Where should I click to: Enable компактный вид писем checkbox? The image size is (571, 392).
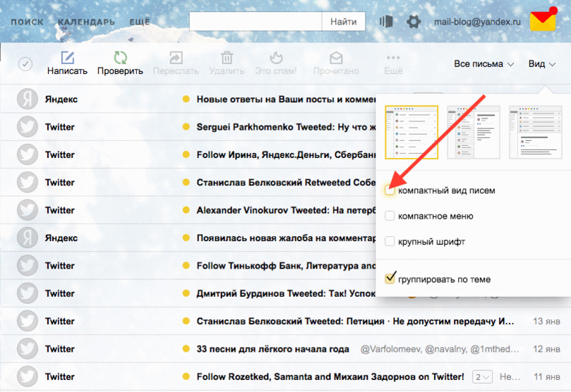[x=390, y=190]
